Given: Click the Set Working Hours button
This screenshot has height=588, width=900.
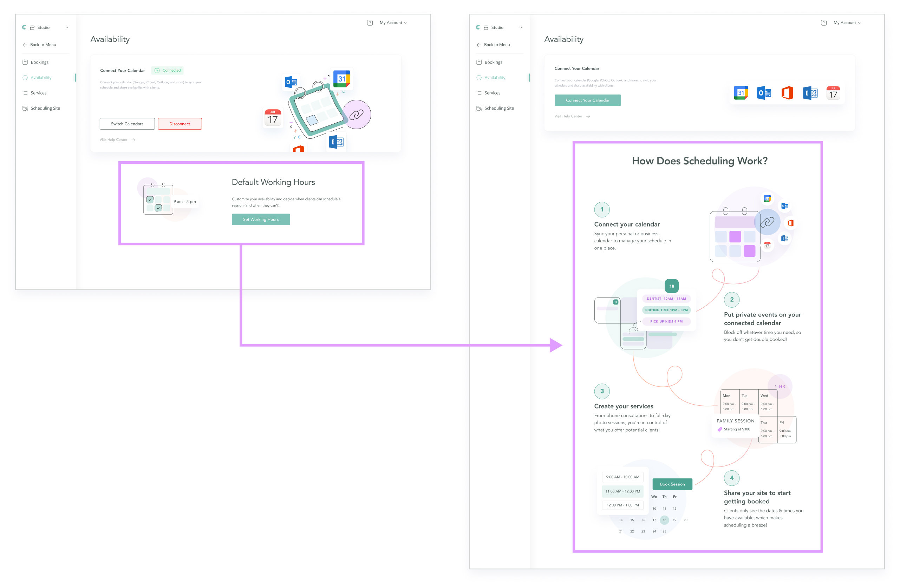Looking at the screenshot, I should 261,219.
